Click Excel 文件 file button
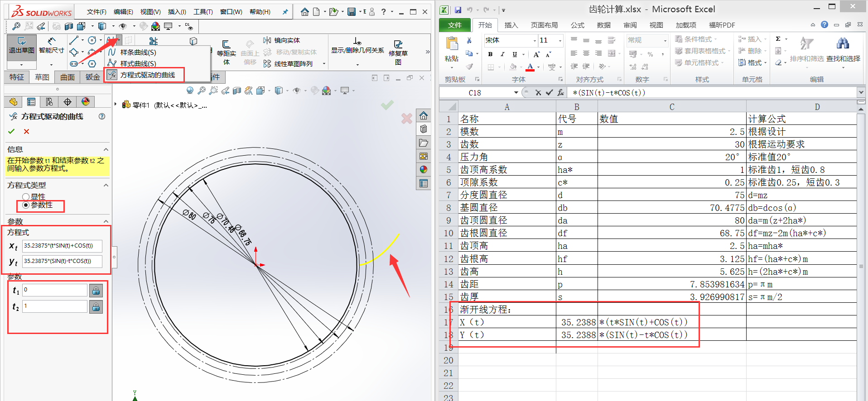The width and height of the screenshot is (868, 401). click(x=455, y=25)
